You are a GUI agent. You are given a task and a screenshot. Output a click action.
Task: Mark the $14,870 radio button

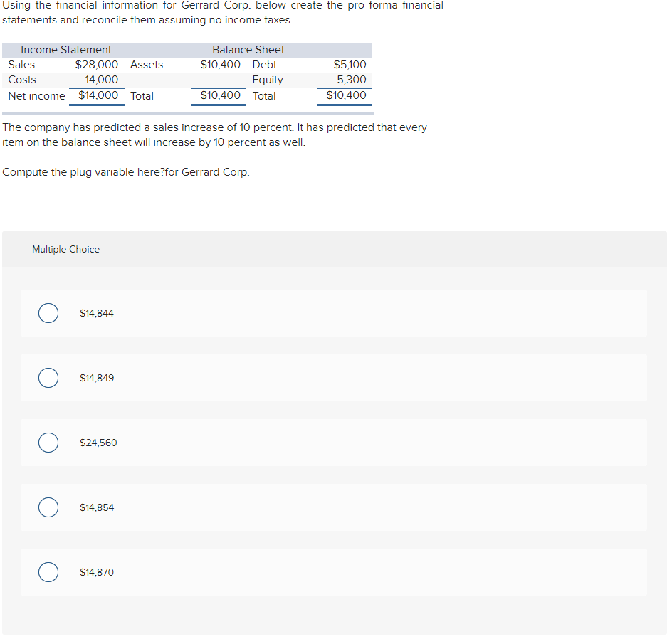click(48, 572)
